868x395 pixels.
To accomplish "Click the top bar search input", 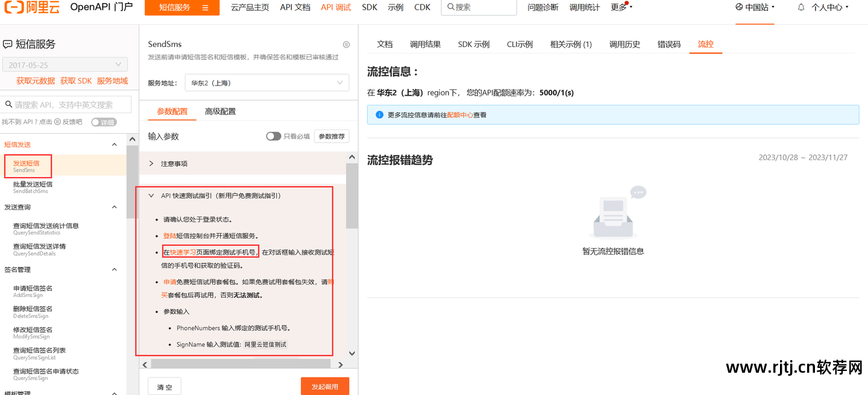I will [479, 7].
